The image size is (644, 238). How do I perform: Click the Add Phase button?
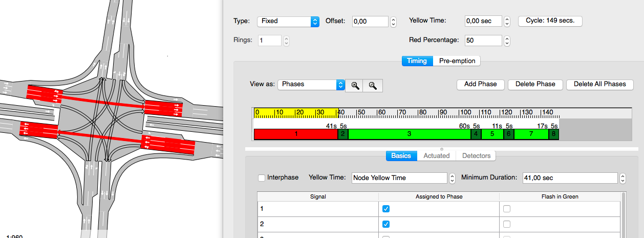point(480,85)
